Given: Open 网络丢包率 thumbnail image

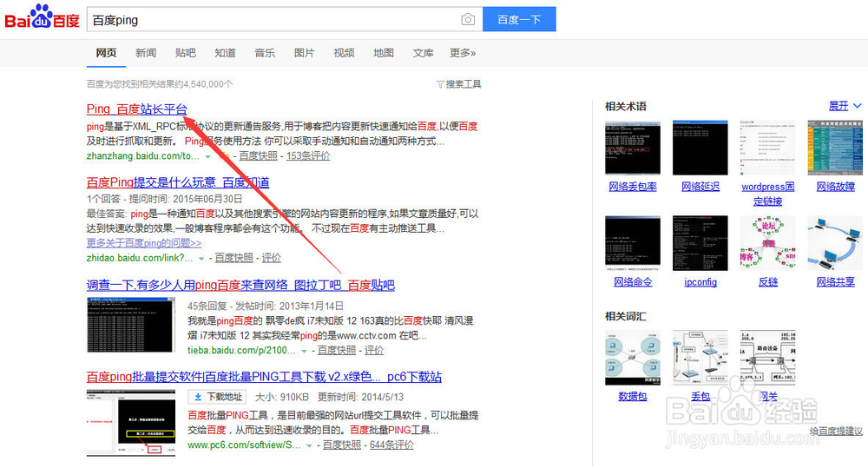Looking at the screenshot, I should [x=633, y=148].
